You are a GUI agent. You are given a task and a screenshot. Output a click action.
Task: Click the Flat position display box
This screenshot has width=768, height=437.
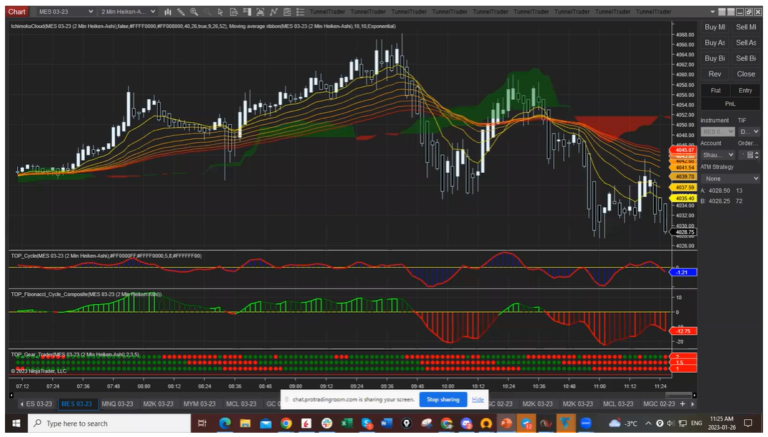(x=714, y=90)
